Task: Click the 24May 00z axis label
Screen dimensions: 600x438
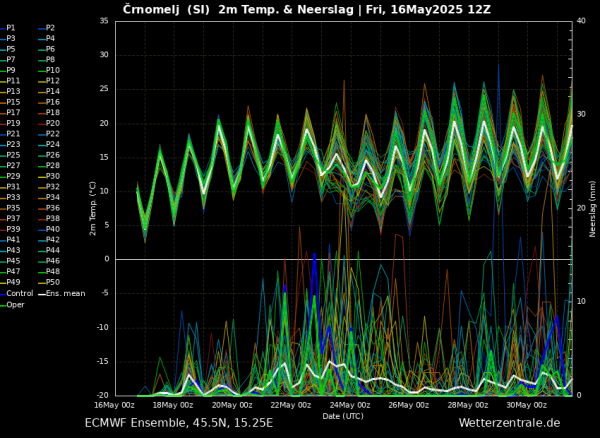Action: [x=350, y=405]
